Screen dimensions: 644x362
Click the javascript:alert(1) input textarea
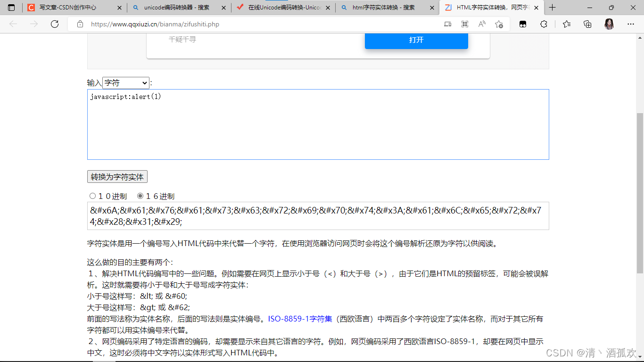tap(318, 124)
